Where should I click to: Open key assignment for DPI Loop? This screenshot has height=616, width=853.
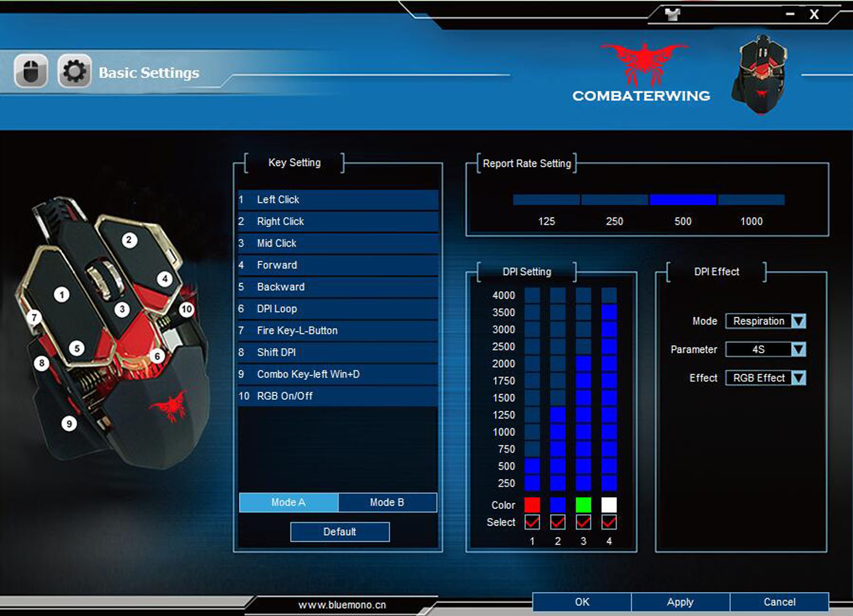click(338, 309)
